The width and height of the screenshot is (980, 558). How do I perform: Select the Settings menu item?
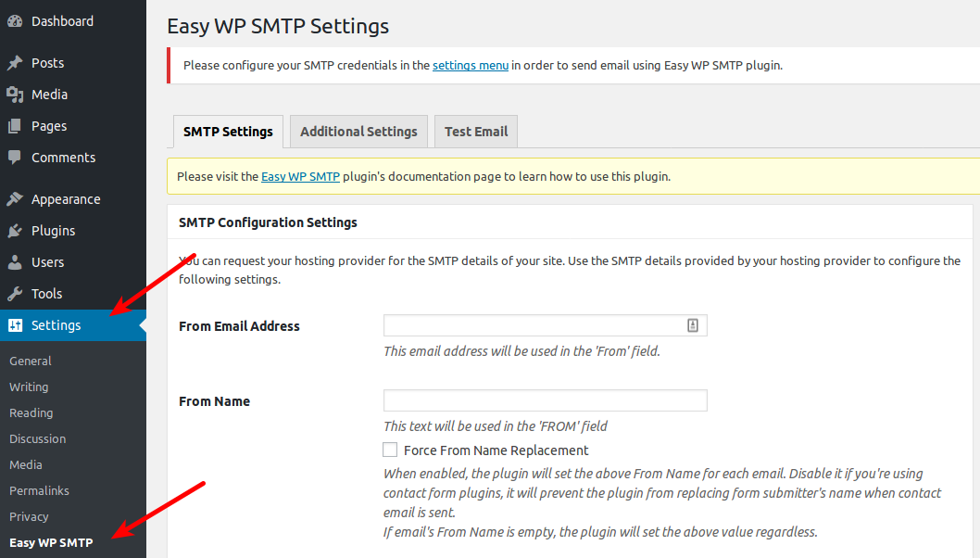coord(73,325)
